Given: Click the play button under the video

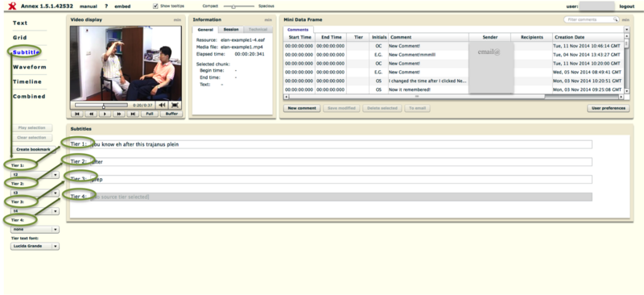Looking at the screenshot, I should [x=105, y=114].
